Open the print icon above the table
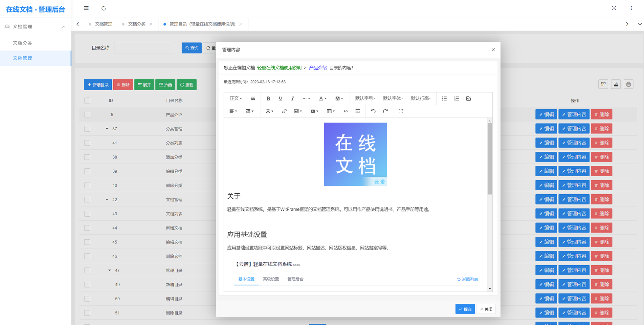 tap(628, 84)
